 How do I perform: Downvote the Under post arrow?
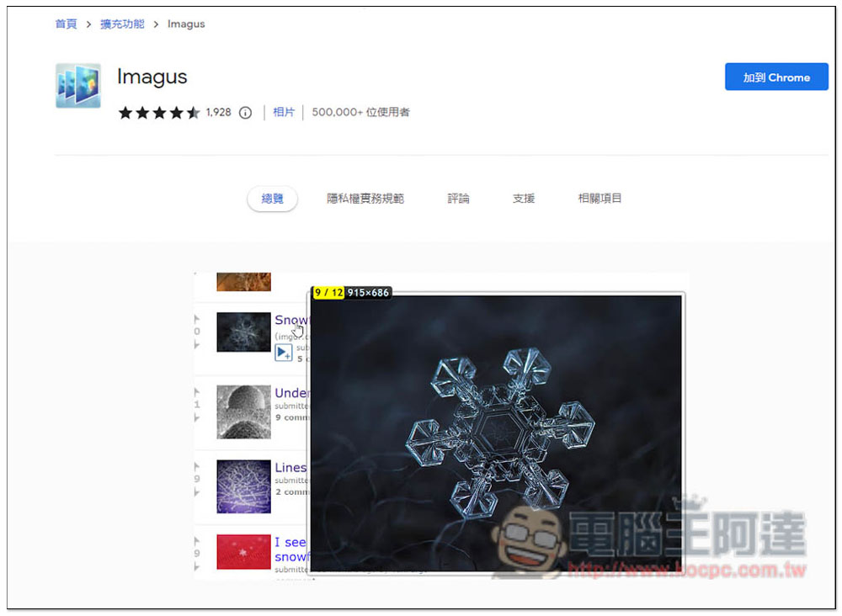pos(196,418)
